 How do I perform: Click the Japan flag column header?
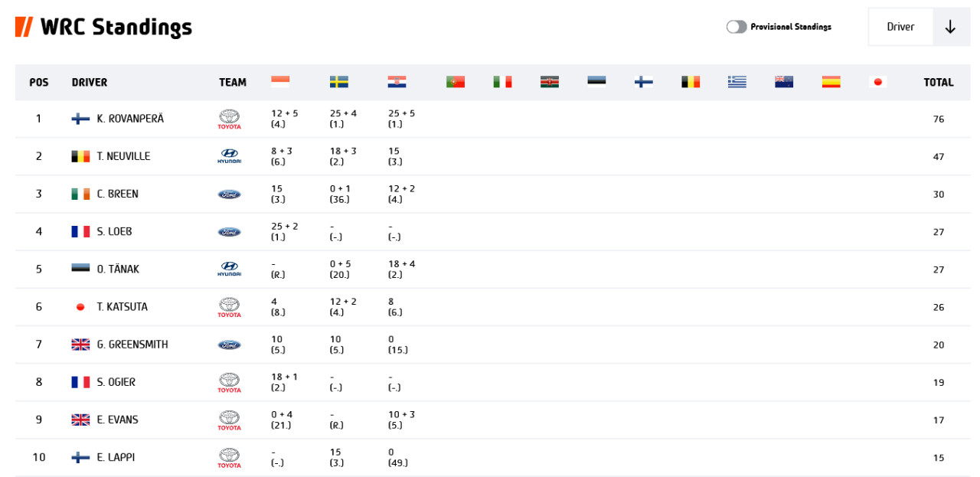[x=877, y=82]
